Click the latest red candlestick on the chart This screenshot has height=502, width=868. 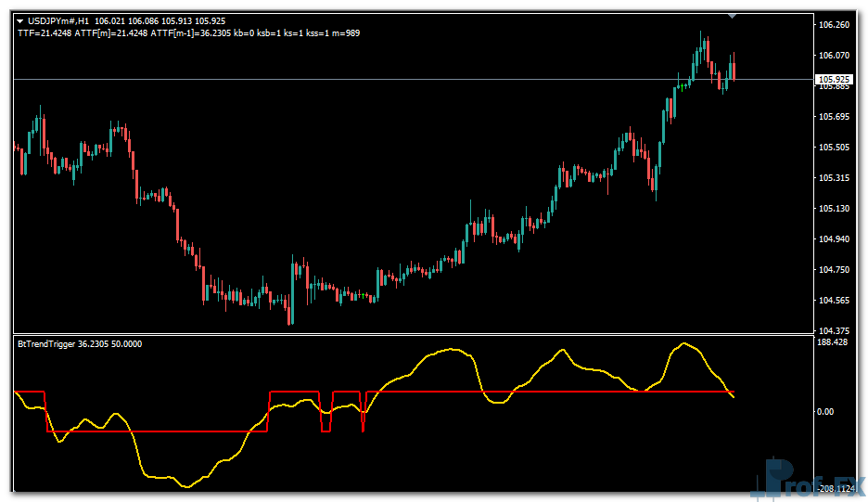(734, 70)
